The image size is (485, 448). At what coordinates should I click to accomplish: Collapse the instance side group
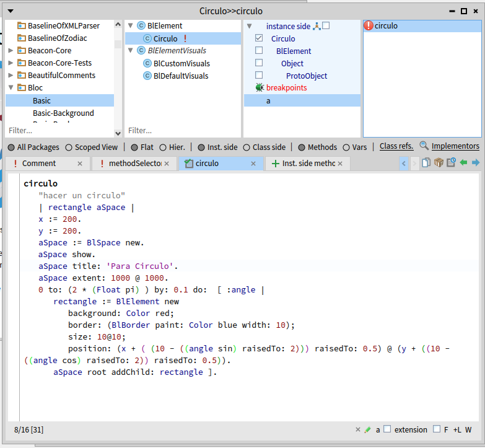coord(249,26)
